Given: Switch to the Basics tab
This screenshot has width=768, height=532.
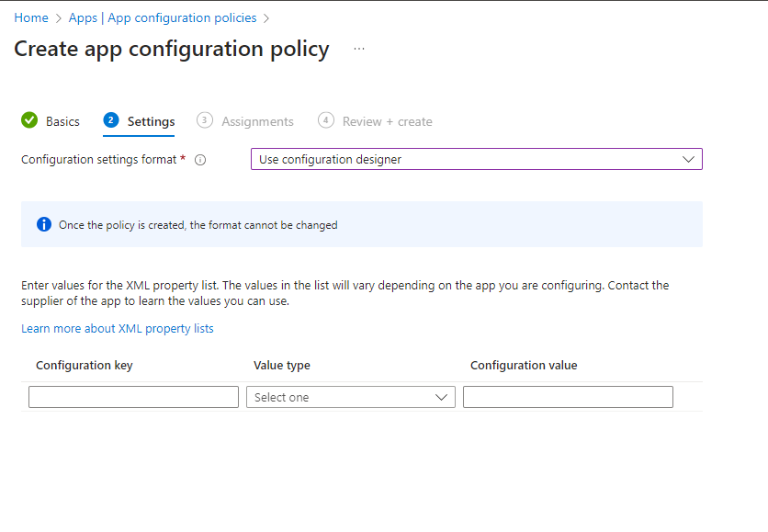Looking at the screenshot, I should click(x=59, y=120).
